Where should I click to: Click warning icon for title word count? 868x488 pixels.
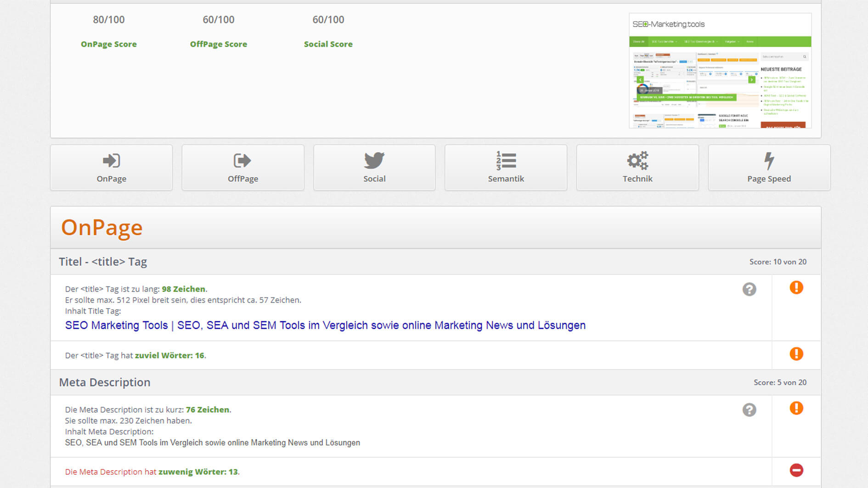pyautogui.click(x=796, y=354)
